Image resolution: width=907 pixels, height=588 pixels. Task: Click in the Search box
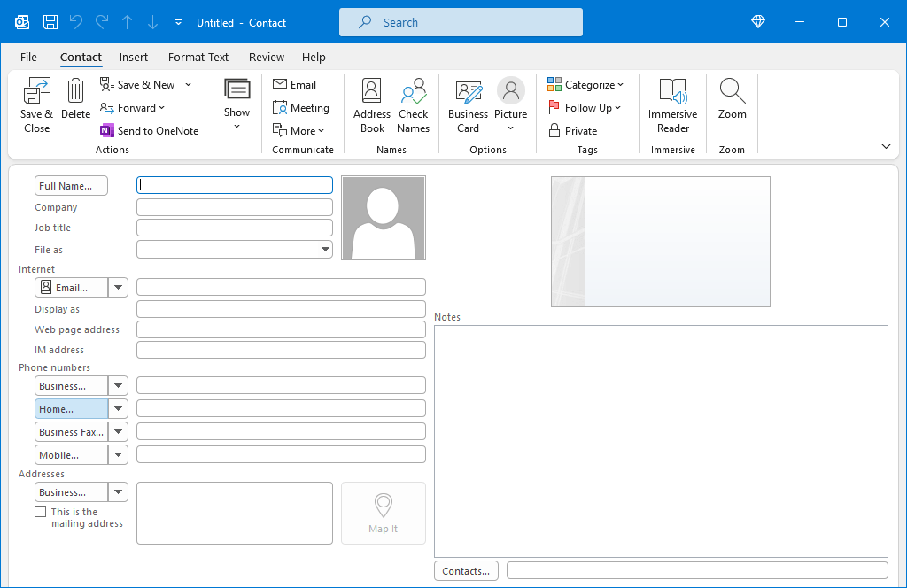[x=461, y=22]
